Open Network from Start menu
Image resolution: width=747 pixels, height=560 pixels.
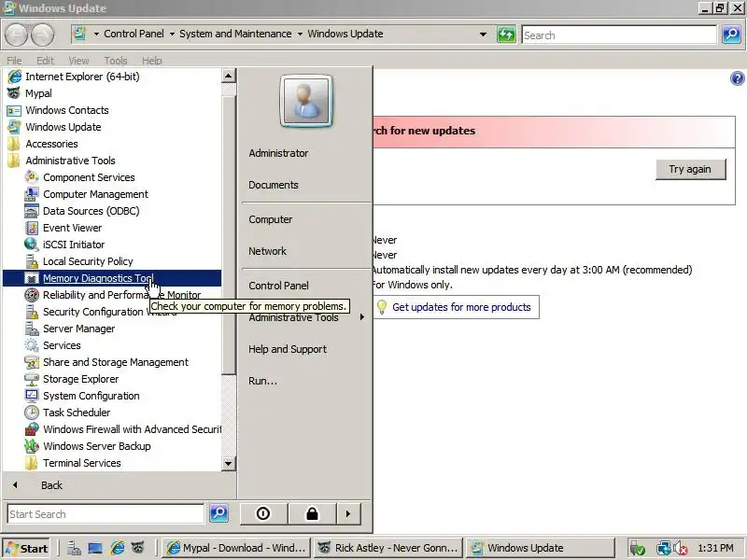[x=267, y=251]
